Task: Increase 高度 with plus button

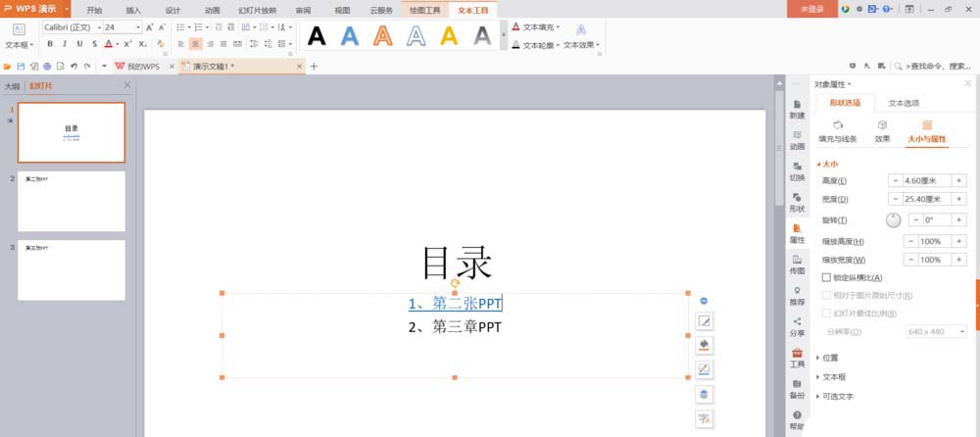Action: (x=958, y=180)
